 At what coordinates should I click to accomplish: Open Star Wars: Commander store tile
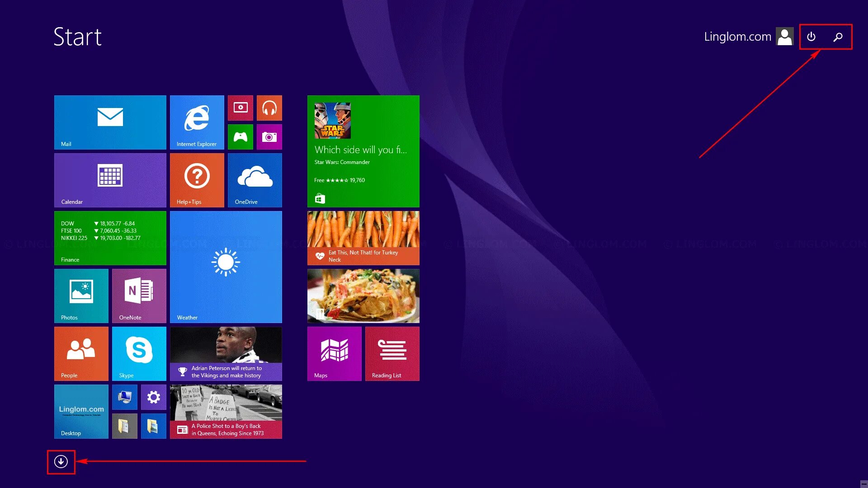point(363,151)
